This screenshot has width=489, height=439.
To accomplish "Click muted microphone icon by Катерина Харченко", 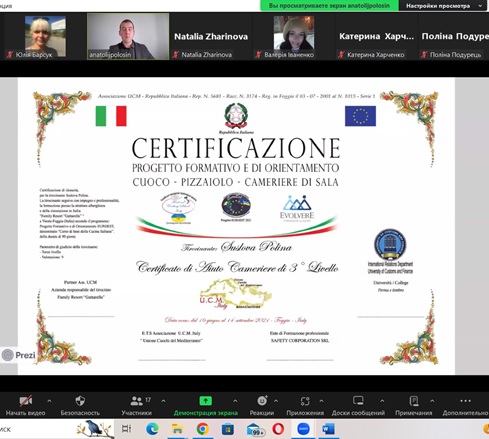I will pos(341,54).
